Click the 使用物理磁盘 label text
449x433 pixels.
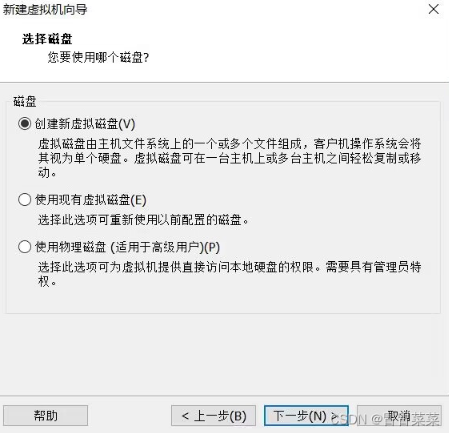click(70, 247)
